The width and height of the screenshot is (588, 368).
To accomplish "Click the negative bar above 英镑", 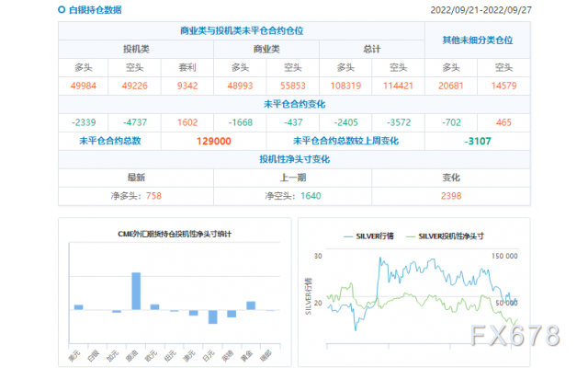I will (232, 314).
